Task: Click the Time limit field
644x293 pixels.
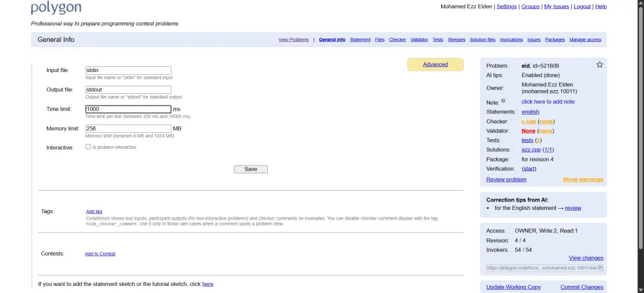Action: click(128, 109)
